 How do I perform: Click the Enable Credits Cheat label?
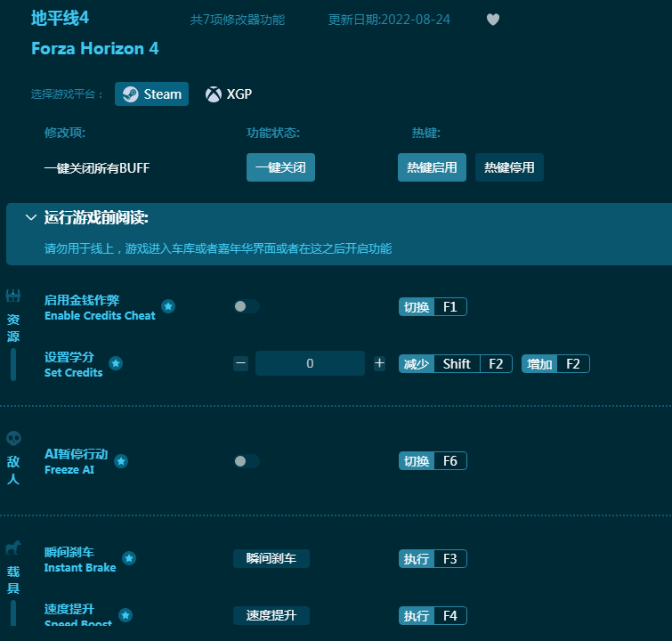pyautogui.click(x=100, y=315)
